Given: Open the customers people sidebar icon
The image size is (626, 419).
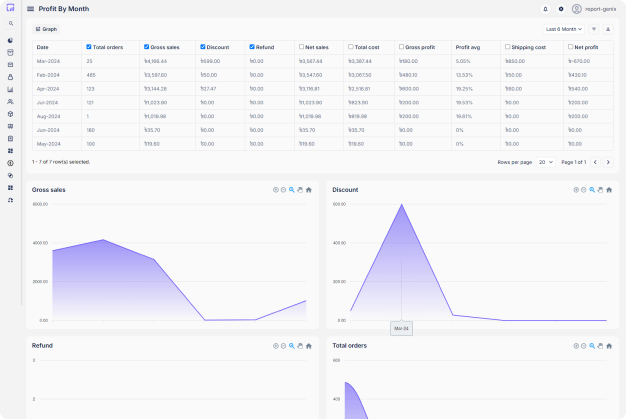Looking at the screenshot, I should point(10,102).
